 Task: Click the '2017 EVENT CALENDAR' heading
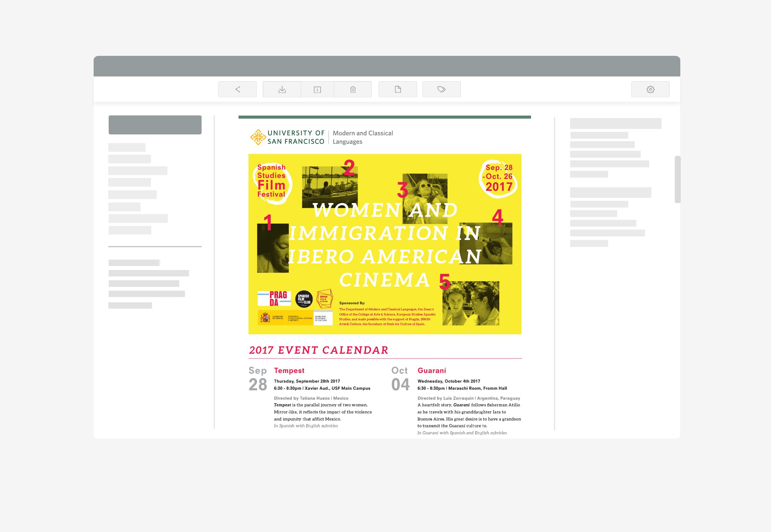(x=319, y=350)
